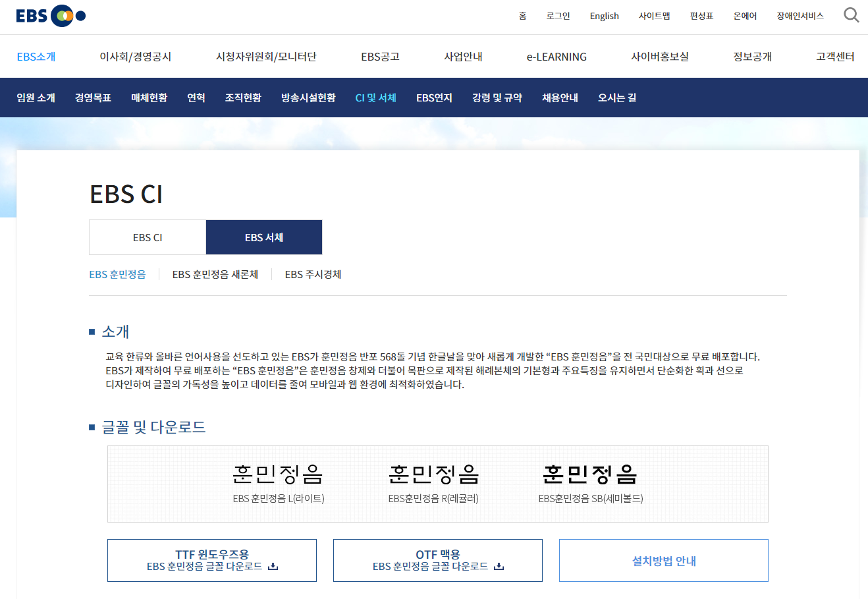Open the 로그인 link
This screenshot has height=599, width=868.
(x=558, y=15)
